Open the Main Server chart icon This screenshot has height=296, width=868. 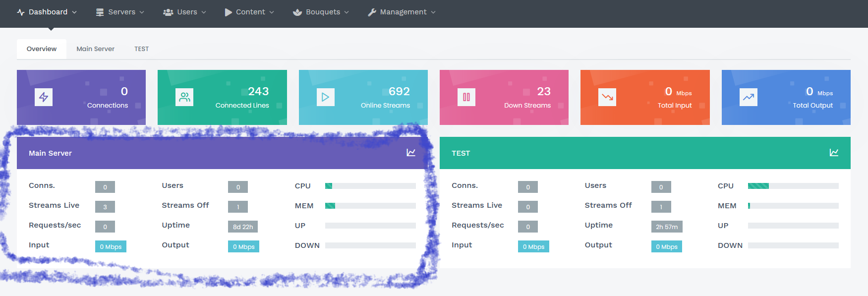[x=411, y=153]
